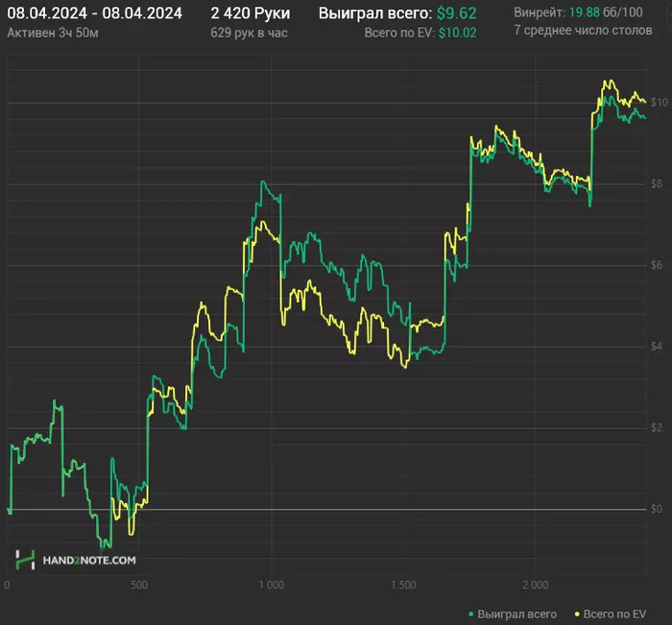
Task: Click the '629 рук в час' text
Action: tap(249, 33)
